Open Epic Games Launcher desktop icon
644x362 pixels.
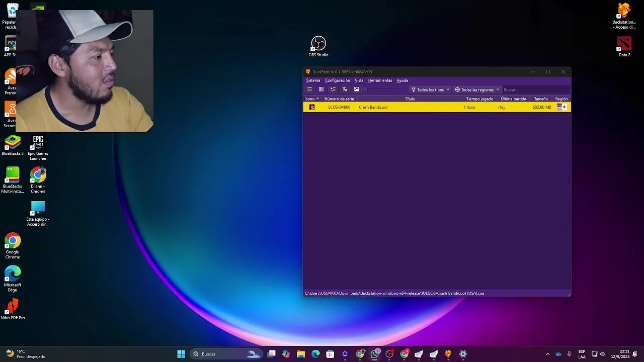pos(38,148)
